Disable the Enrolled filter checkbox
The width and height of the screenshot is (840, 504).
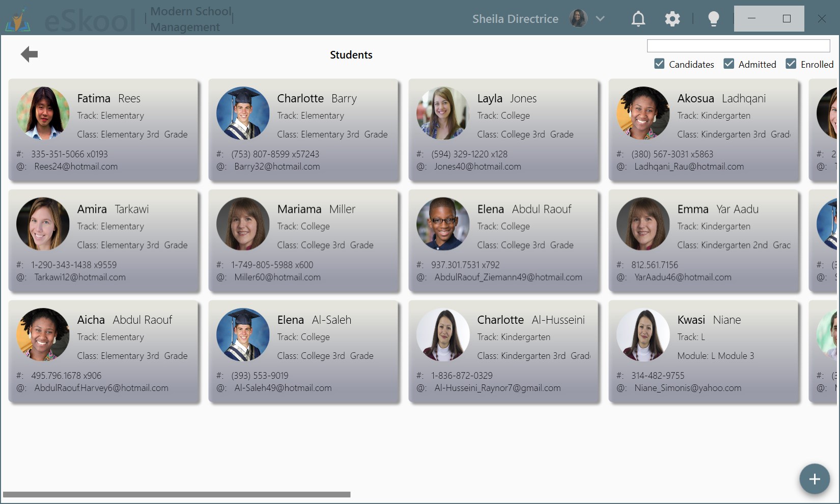point(791,64)
